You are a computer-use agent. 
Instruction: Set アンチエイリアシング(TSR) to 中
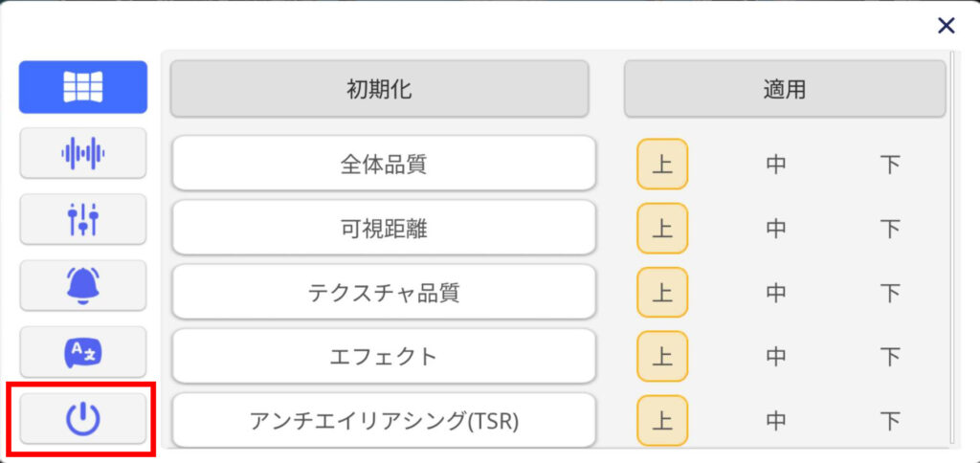[x=775, y=421]
